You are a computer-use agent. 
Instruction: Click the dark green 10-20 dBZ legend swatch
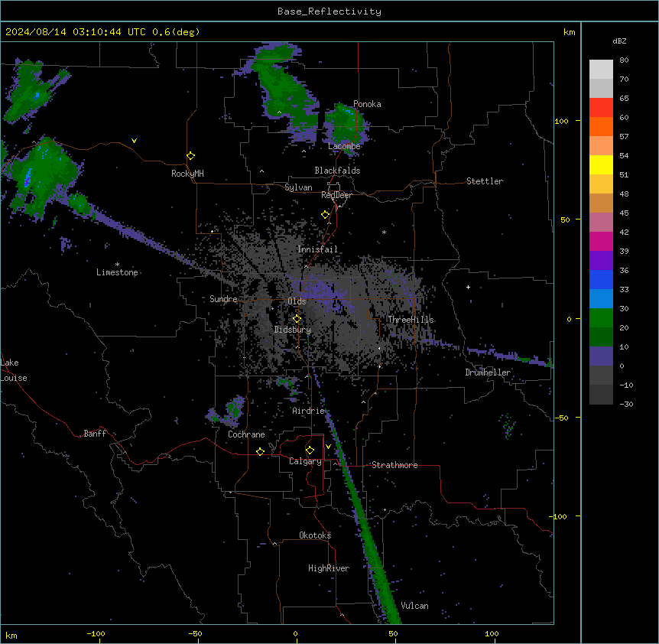601,337
